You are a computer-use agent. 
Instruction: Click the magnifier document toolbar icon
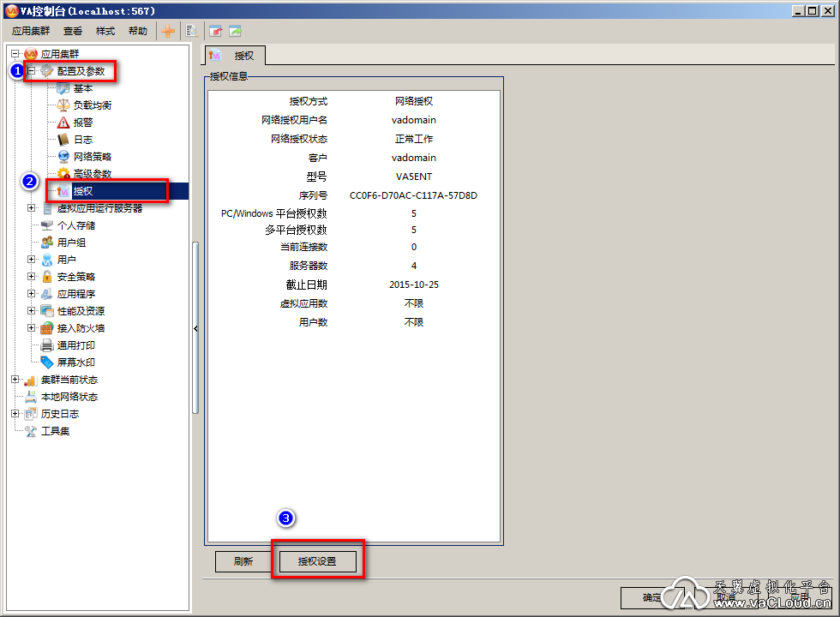click(191, 31)
